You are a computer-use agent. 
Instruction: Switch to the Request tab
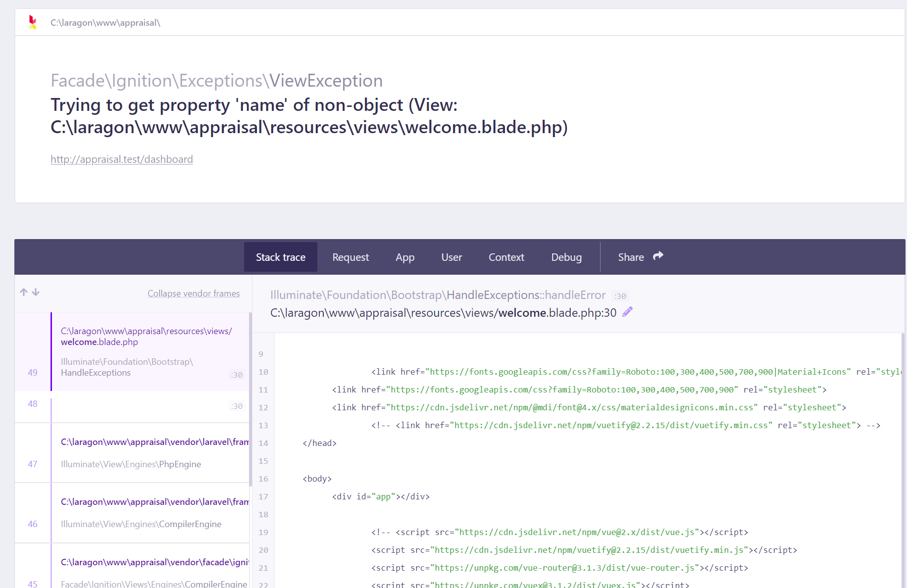(x=351, y=257)
